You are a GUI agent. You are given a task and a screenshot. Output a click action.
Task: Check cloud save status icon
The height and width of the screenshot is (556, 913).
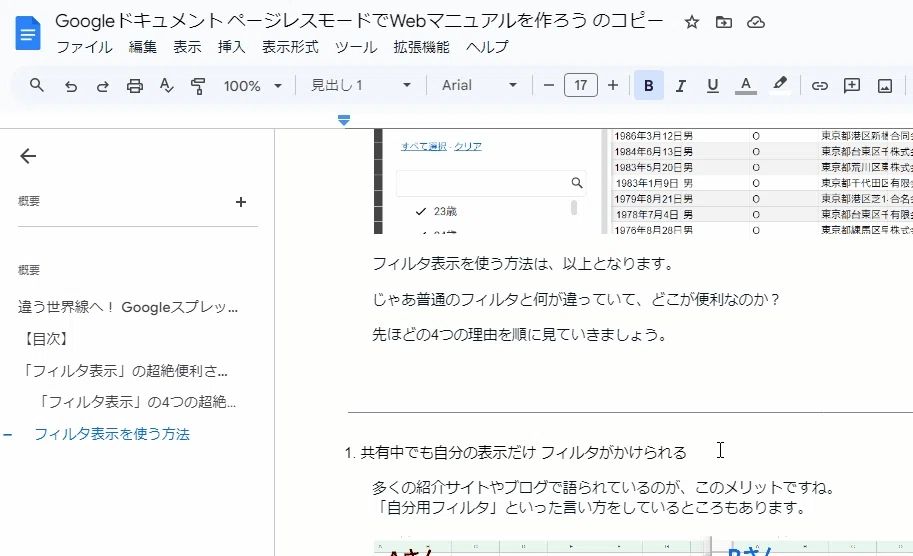pos(756,23)
